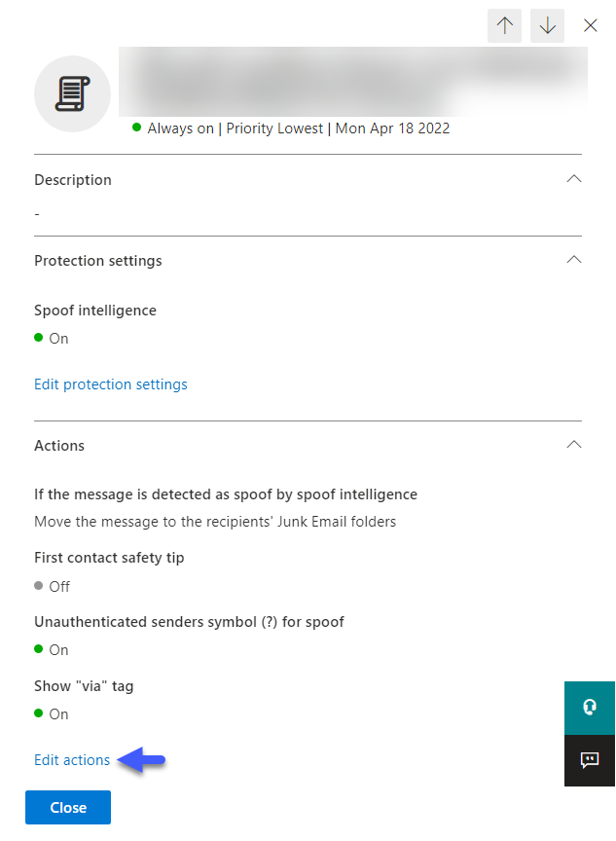Dismiss the flyout with the X icon

point(591,25)
